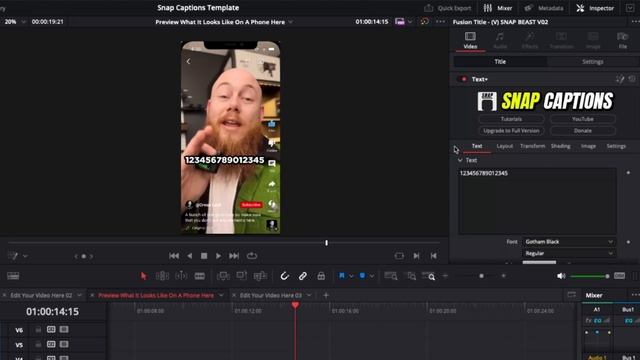Click Upgrade to Full Version button
Image resolution: width=640 pixels, height=360 pixels.
pos(511,131)
